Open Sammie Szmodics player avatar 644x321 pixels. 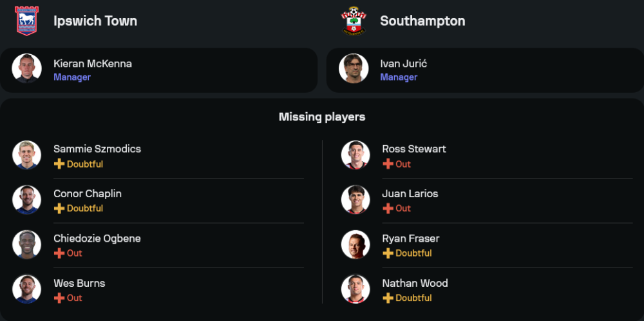(x=26, y=155)
